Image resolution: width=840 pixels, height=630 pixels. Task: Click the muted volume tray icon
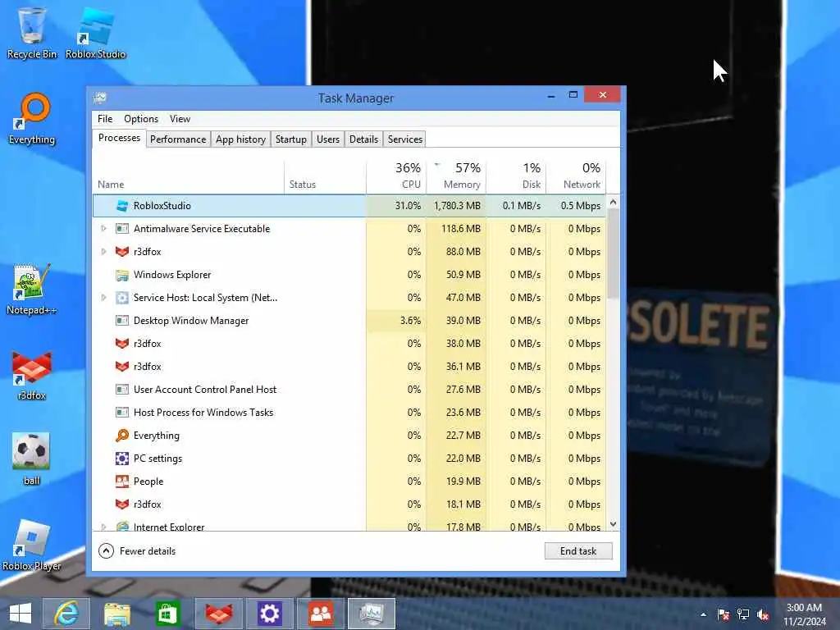point(764,615)
